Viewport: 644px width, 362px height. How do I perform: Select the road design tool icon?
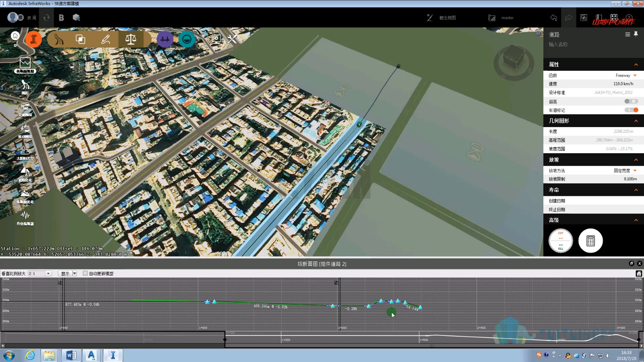59,39
